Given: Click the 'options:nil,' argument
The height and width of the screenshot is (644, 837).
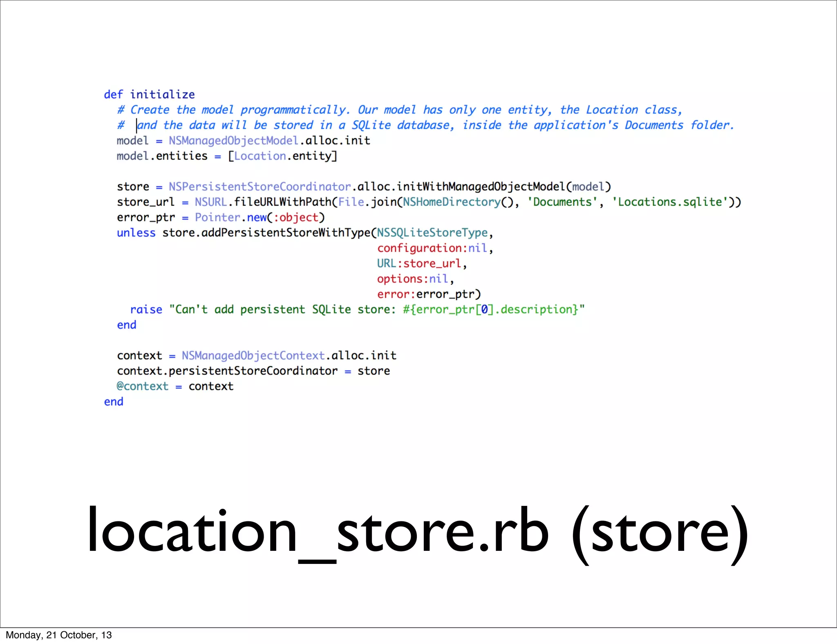Looking at the screenshot, I should 415,279.
